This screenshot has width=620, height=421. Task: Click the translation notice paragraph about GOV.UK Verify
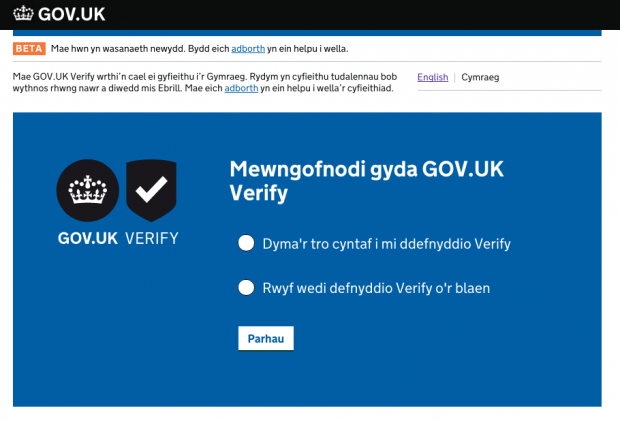pos(204,82)
